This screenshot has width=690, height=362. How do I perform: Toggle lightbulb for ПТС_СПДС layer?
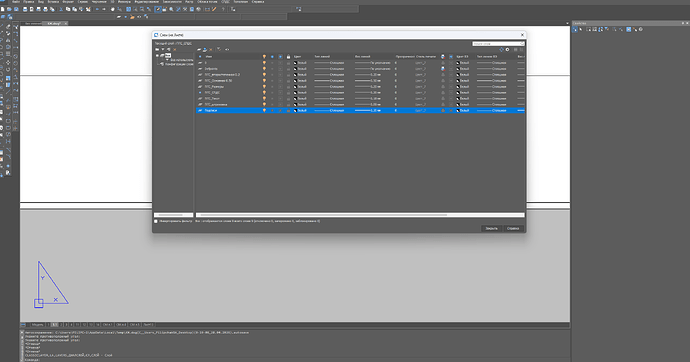pos(264,92)
